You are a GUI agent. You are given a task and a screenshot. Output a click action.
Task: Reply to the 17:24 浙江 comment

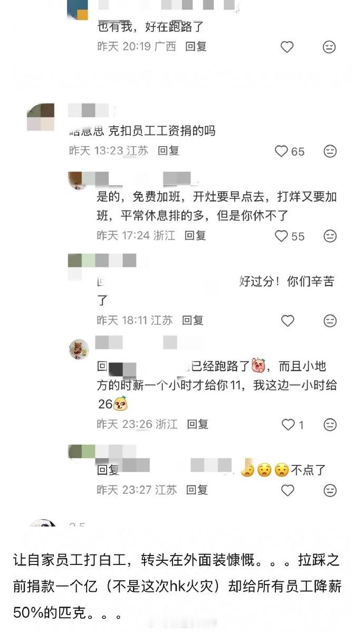[x=195, y=235]
